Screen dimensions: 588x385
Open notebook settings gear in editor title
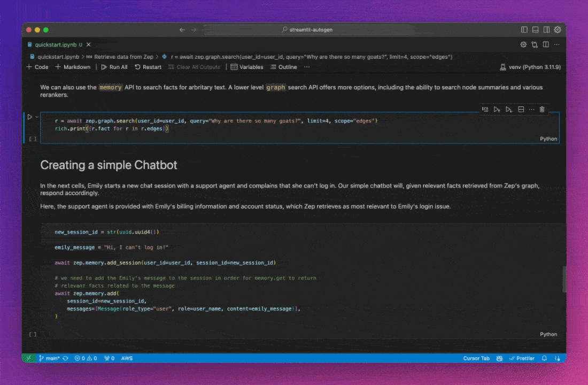(x=523, y=45)
